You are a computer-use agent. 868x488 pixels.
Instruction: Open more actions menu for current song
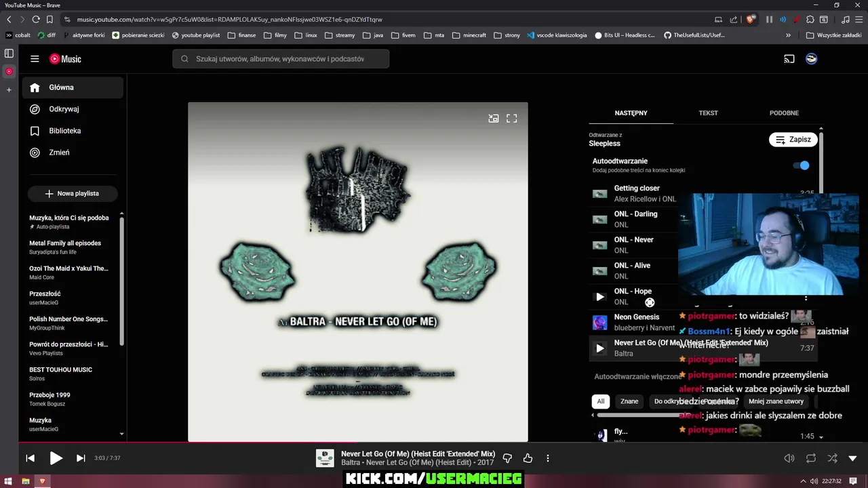[548, 458]
